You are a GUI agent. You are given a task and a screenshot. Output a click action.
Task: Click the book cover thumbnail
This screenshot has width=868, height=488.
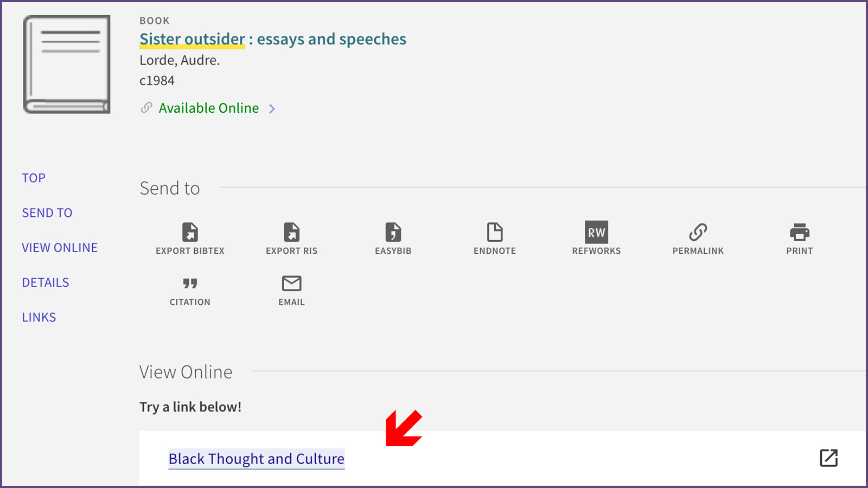[67, 63]
